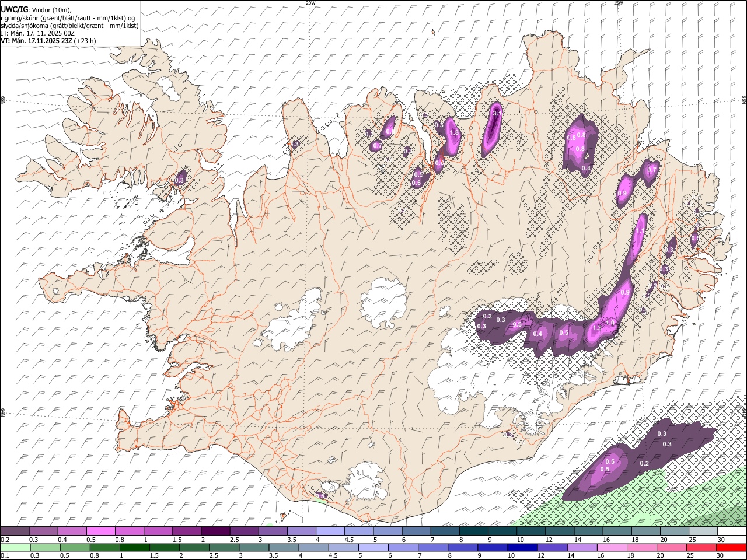This screenshot has width=747, height=560.
Task: Click the blue swatch between 7 and 8 in lower legend
Action: (x=432, y=547)
